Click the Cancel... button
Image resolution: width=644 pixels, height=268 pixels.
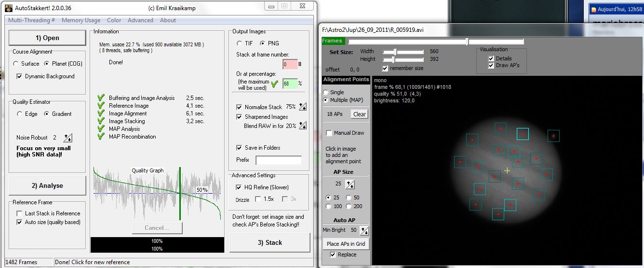coord(157,228)
